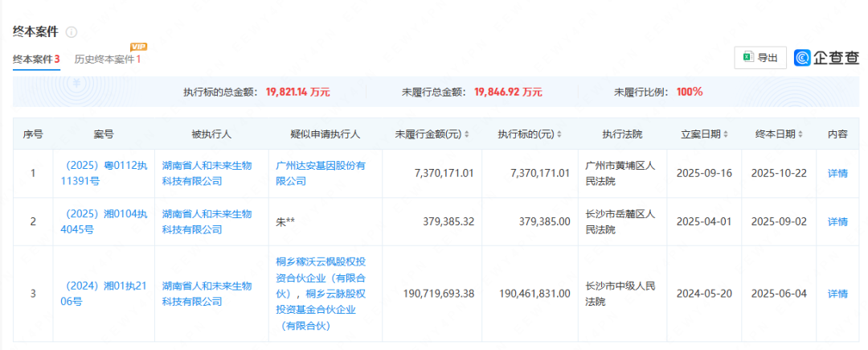868x350 pixels.
Task: Sort by 未履行金额(元) column arrows
Action: click(467, 134)
